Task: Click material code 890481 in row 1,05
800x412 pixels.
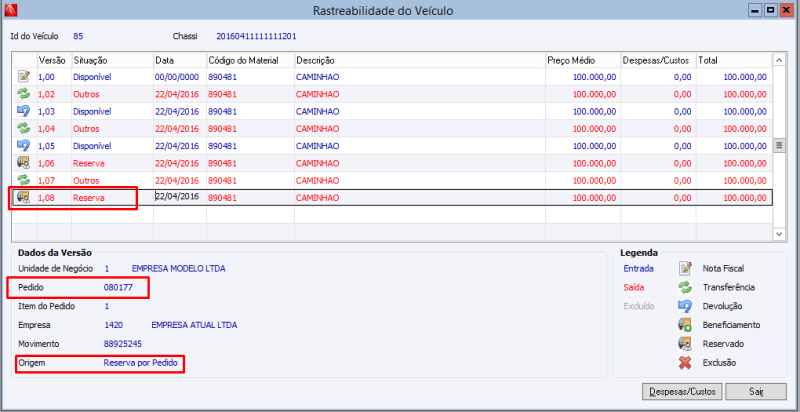Action: click(x=222, y=146)
